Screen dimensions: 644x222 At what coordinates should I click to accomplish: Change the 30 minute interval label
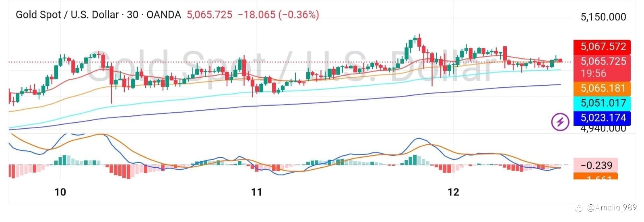(x=132, y=15)
